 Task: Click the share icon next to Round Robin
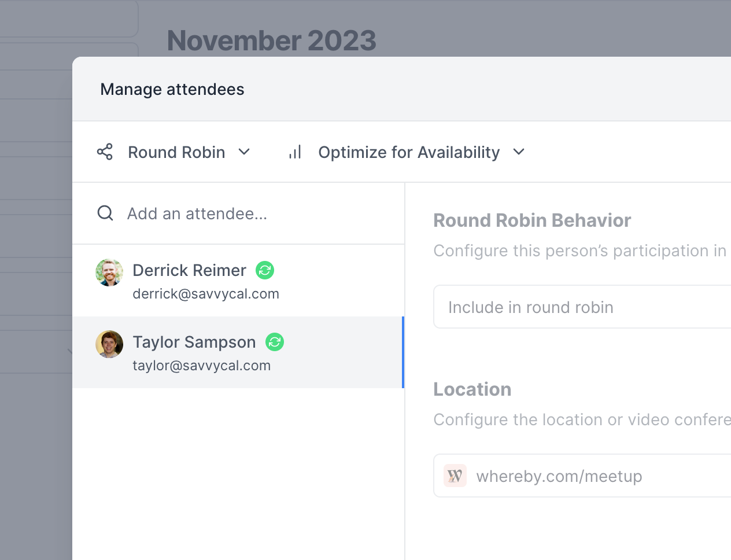(x=105, y=152)
